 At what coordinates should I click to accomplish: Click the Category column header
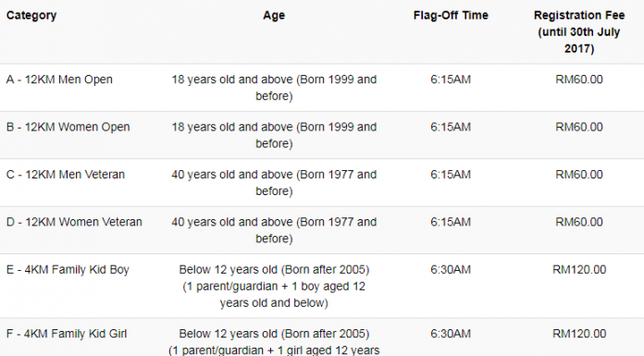tap(31, 16)
